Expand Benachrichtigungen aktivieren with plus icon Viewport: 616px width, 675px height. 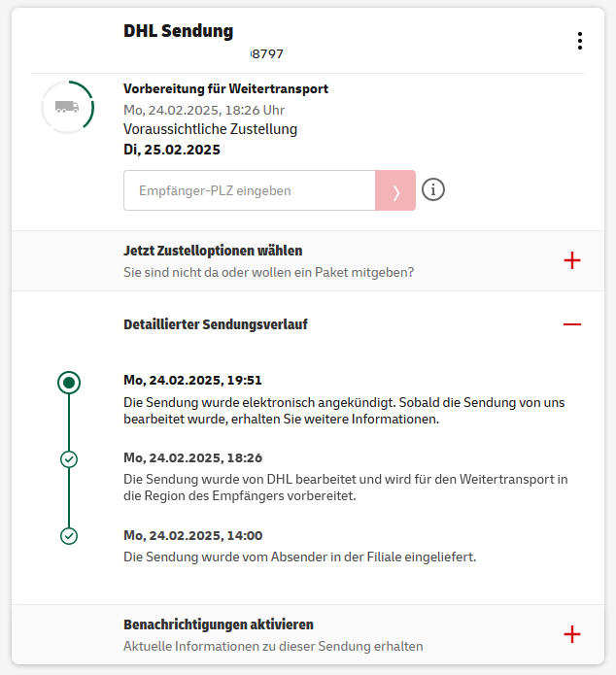click(x=572, y=634)
